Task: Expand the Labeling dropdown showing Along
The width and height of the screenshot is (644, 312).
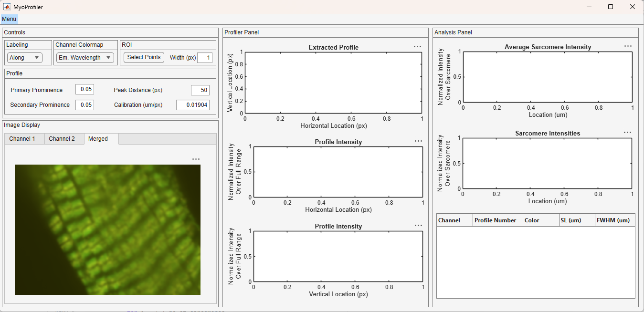Action: [x=25, y=58]
